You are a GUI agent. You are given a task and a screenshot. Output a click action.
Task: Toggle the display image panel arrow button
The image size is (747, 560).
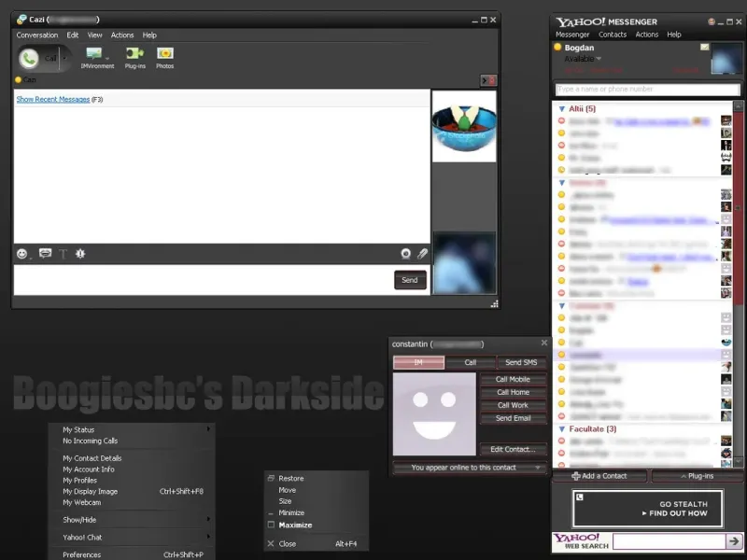click(487, 80)
